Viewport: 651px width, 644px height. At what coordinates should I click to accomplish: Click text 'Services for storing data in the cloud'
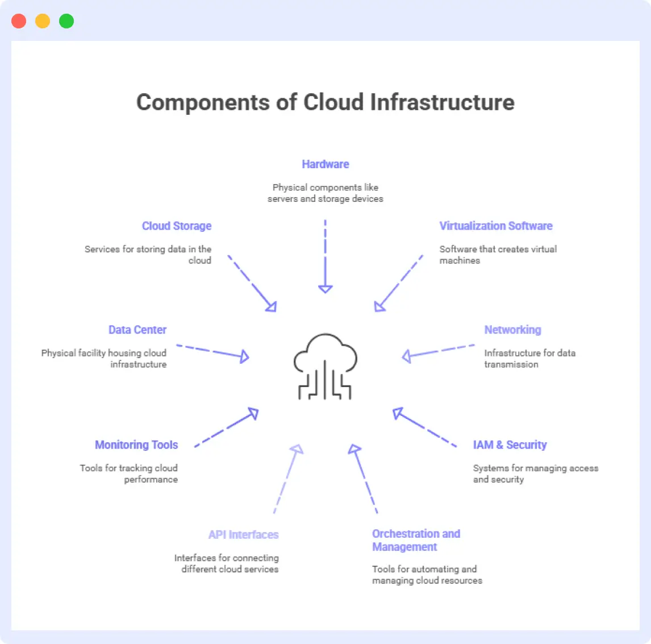(x=148, y=255)
